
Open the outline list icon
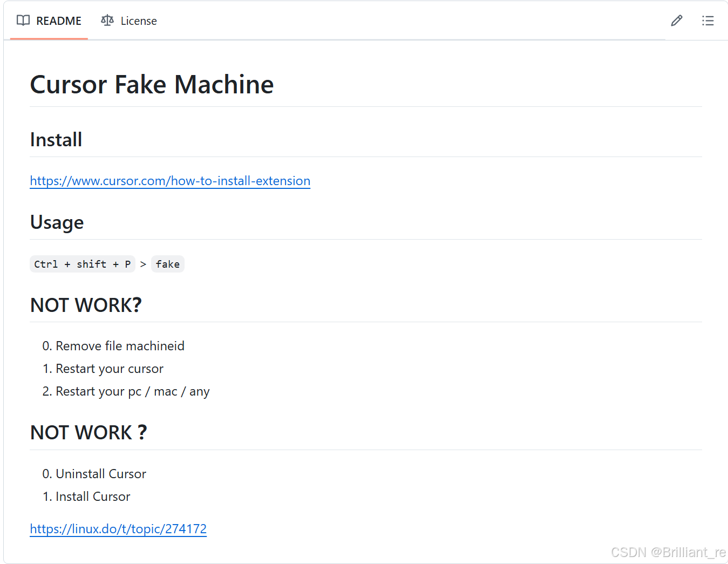point(707,21)
